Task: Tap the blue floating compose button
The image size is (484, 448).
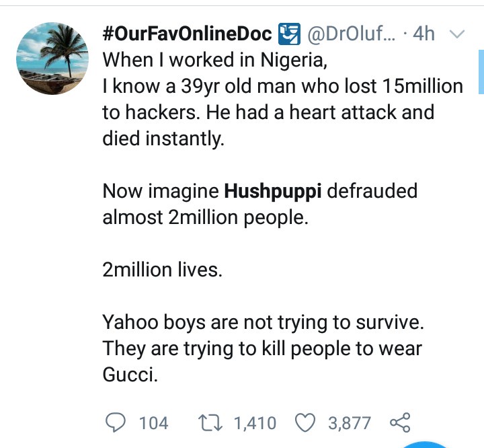Action: point(426,443)
